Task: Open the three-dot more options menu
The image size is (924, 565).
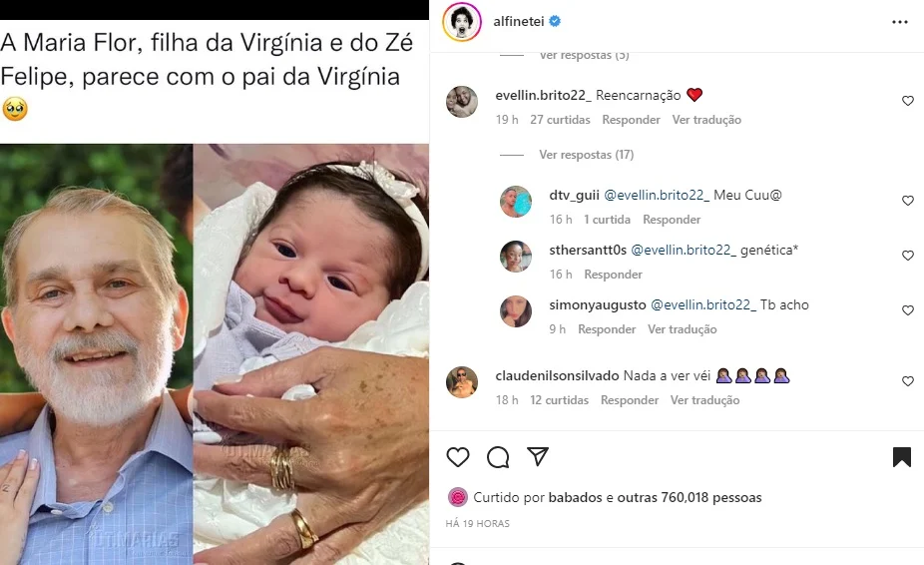Action: point(900,22)
